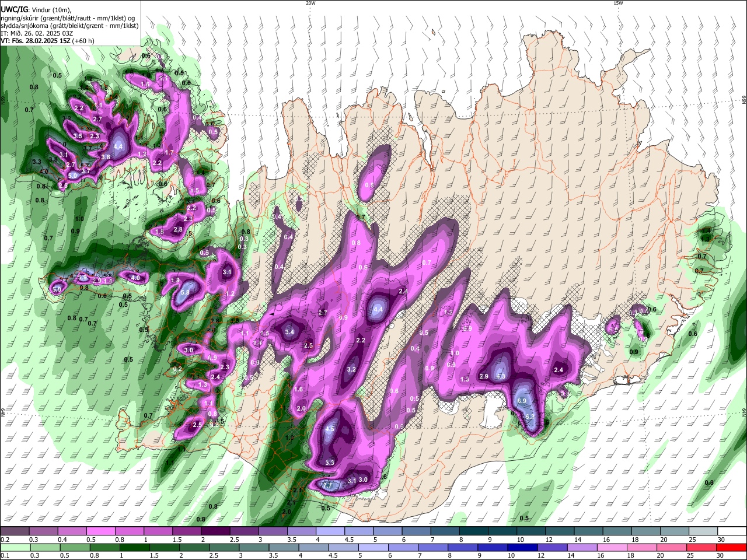Image resolution: width=747 pixels, height=560 pixels.
Task: Click the "15W" longitude label
Action: [x=618, y=3]
